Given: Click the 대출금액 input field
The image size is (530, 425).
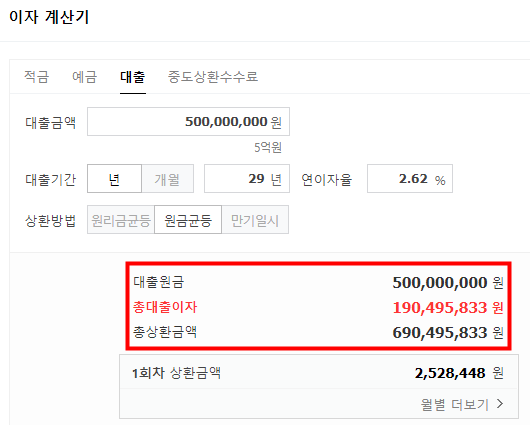Looking at the screenshot, I should [188, 122].
